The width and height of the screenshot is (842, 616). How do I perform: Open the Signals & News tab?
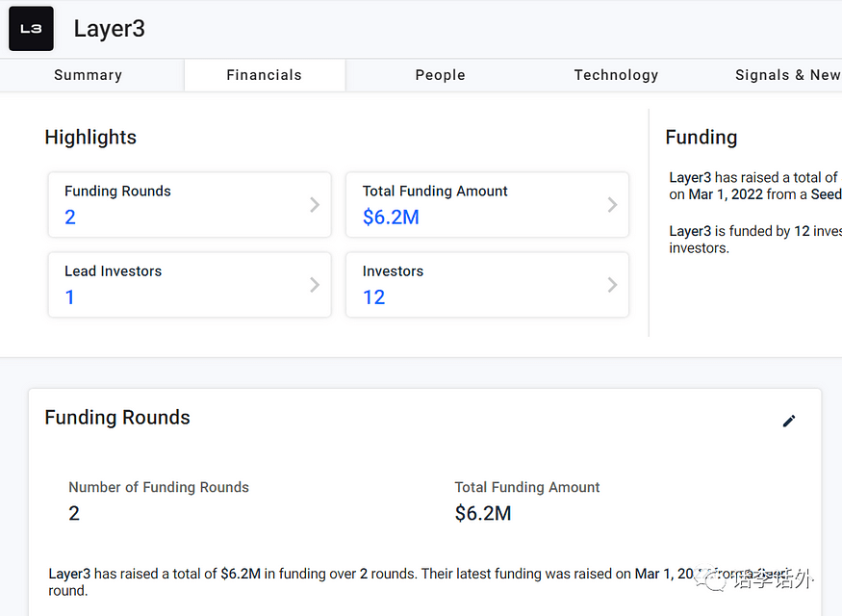click(787, 75)
